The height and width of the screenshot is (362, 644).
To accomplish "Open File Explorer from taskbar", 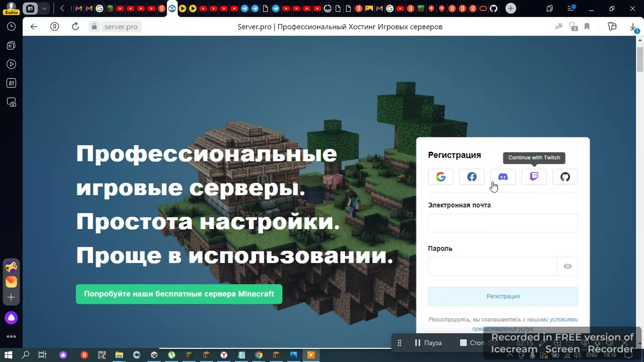I will (x=119, y=355).
